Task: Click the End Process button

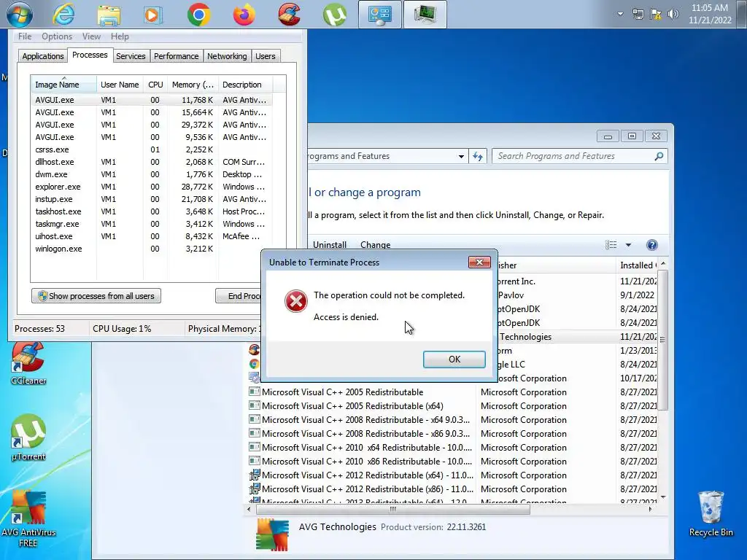Action: point(239,296)
